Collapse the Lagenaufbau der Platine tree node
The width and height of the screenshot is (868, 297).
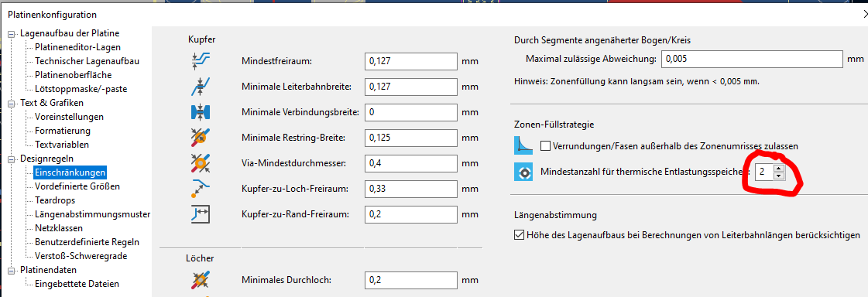11,34
